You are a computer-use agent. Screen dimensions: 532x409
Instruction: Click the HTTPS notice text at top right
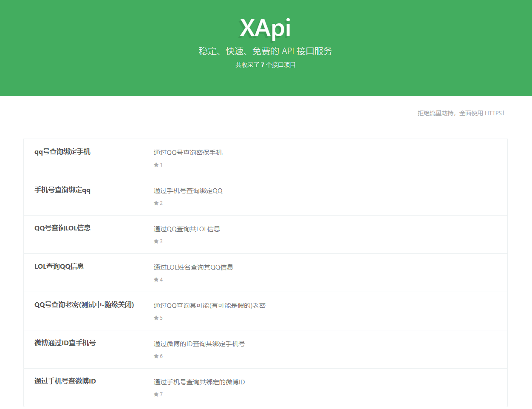461,113
